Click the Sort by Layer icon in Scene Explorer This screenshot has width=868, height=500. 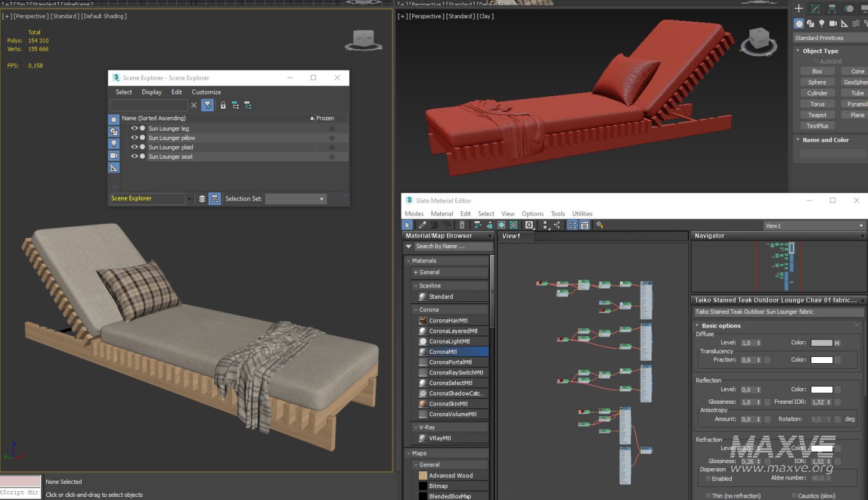(202, 199)
